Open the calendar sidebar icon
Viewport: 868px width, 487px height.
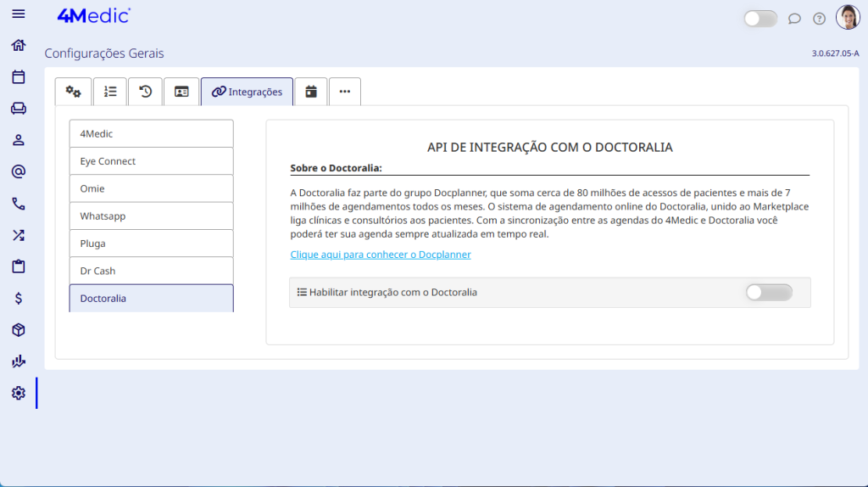[19, 76]
